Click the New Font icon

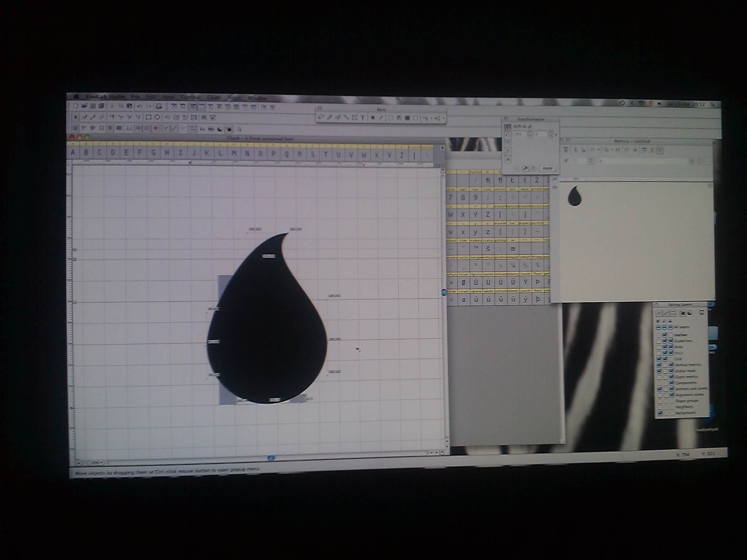coord(76,106)
